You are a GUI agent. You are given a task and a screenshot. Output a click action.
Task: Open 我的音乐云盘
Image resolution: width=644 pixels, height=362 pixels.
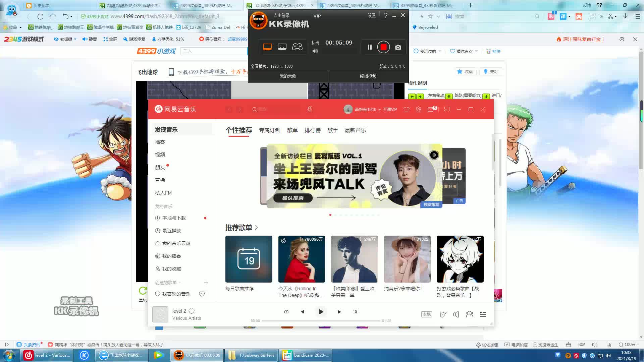(176, 243)
